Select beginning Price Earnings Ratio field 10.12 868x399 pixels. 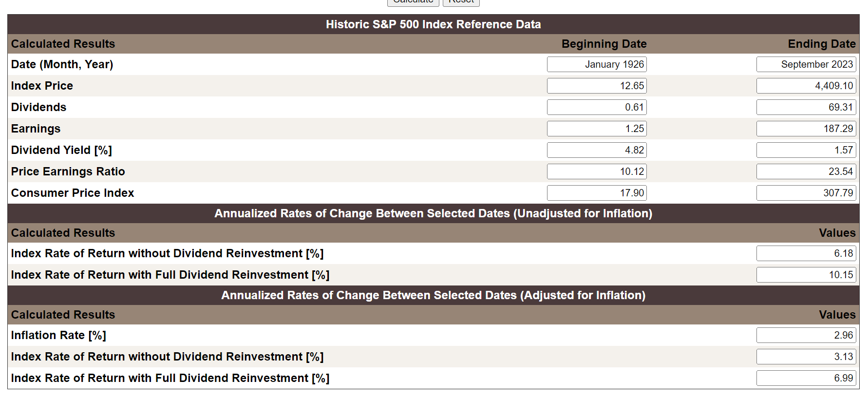tap(597, 171)
